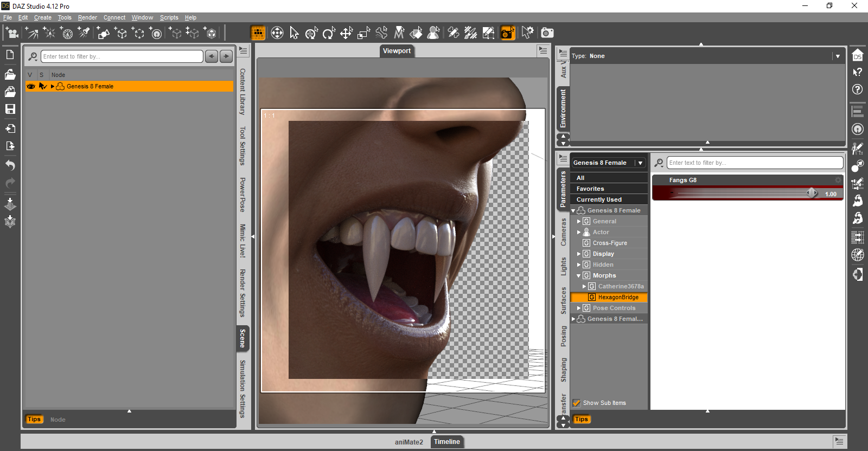Toggle the viewport Draw Style brick button

tap(258, 33)
